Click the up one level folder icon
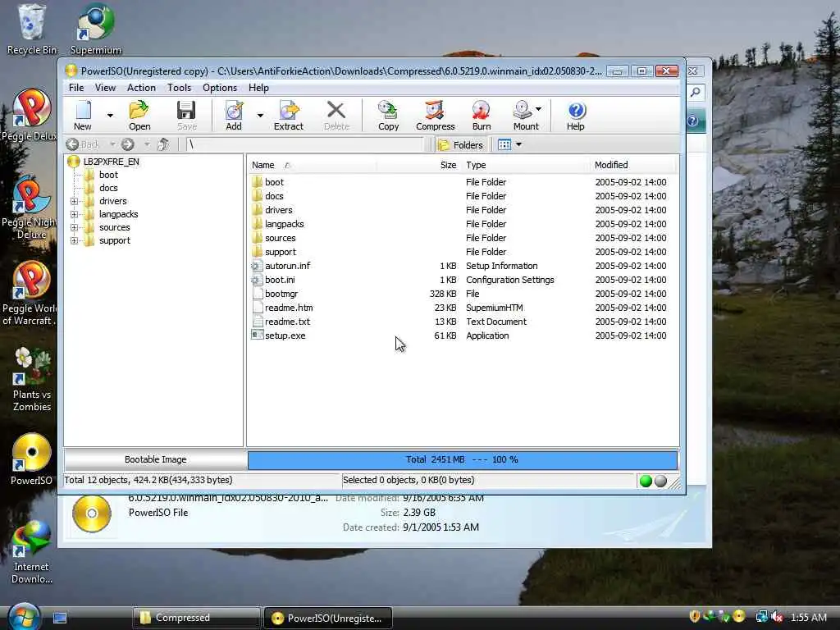 coord(163,144)
